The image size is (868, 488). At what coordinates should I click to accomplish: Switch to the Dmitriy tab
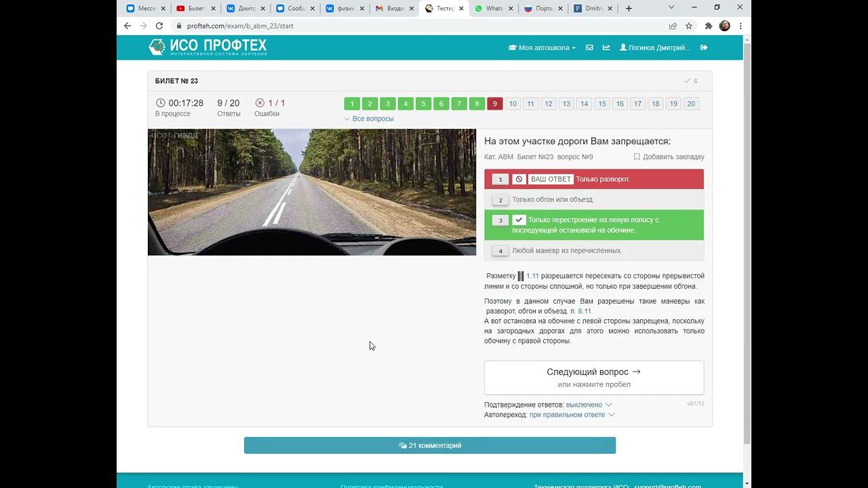click(593, 8)
